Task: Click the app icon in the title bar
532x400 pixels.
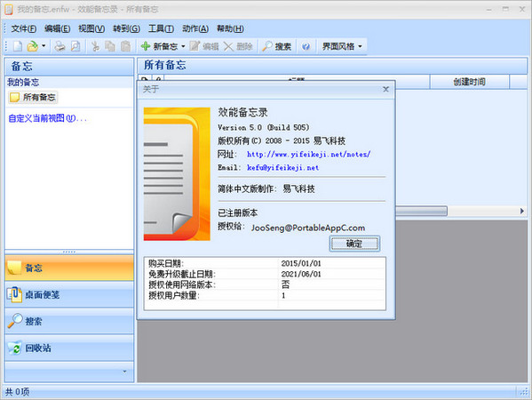Action: 9,10
